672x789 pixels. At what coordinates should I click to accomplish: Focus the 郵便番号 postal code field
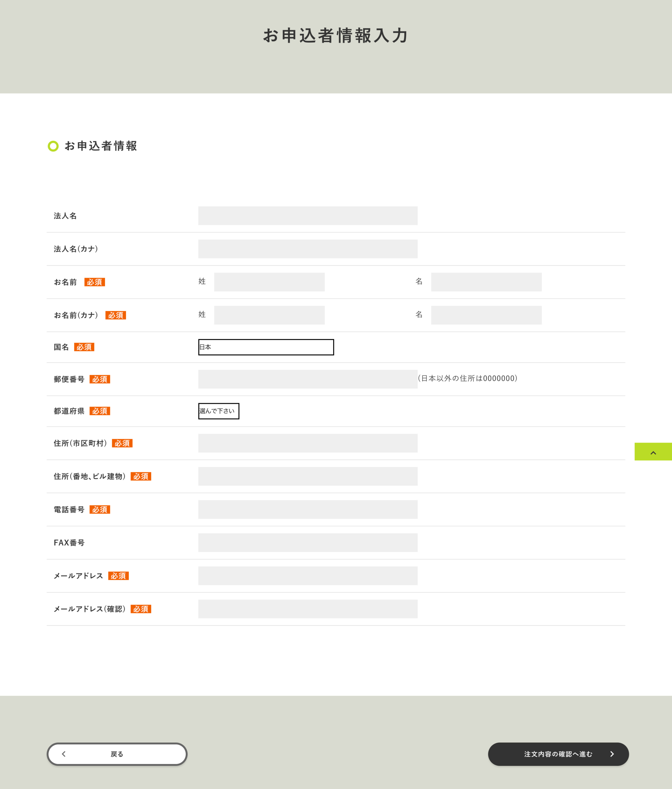click(x=308, y=379)
